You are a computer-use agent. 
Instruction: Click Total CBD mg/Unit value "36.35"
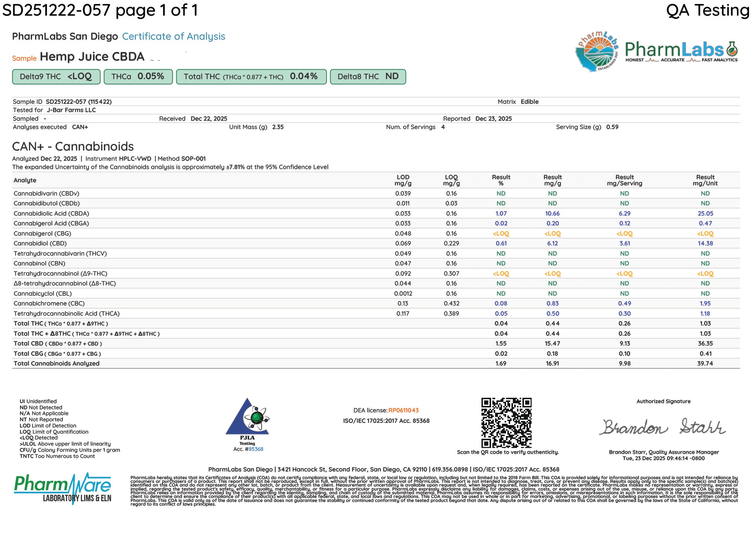pyautogui.click(x=705, y=344)
